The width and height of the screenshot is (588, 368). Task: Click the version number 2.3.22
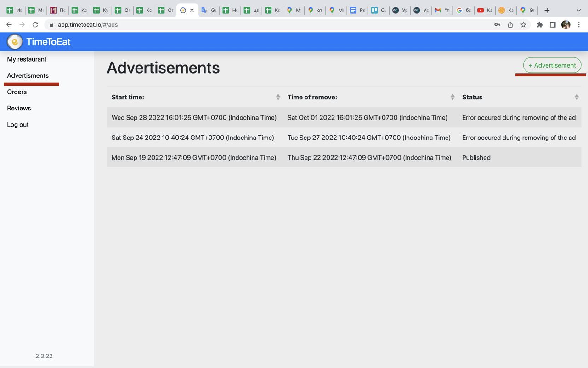click(x=44, y=356)
